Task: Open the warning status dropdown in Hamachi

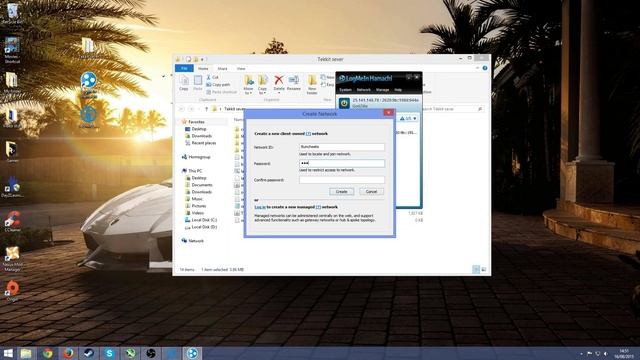Action: [x=408, y=118]
